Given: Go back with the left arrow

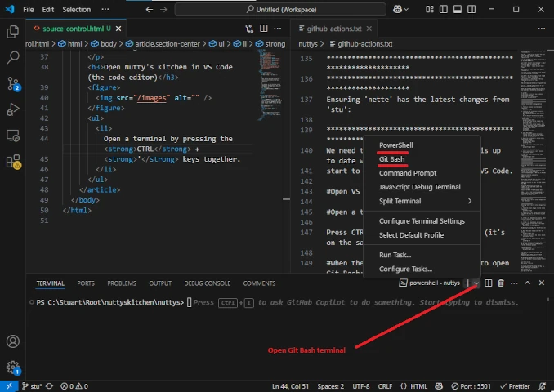Looking at the screenshot, I should click(x=150, y=10).
